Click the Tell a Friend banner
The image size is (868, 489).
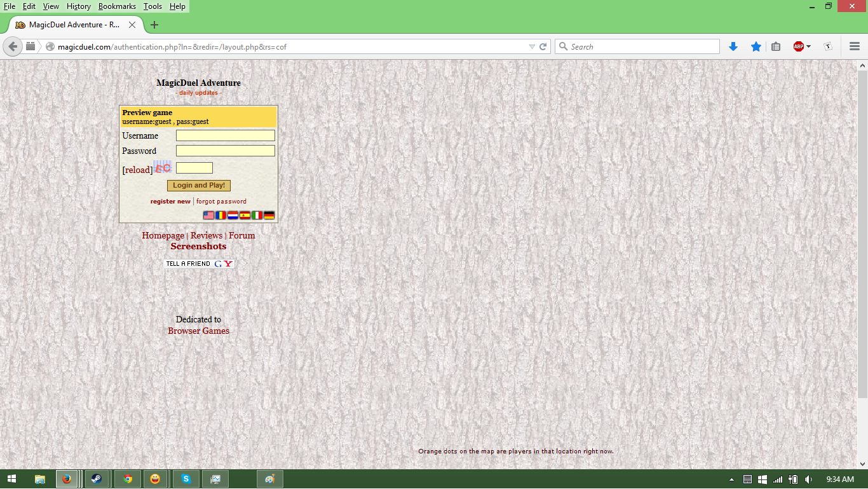coord(199,263)
